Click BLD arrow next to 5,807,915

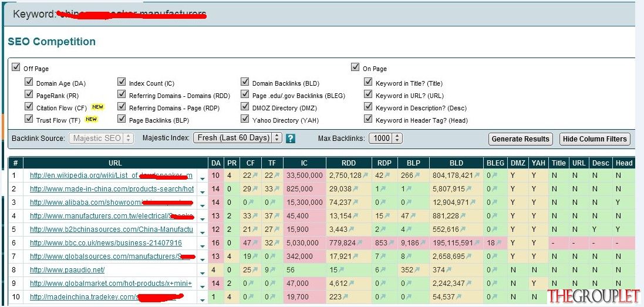(468, 189)
